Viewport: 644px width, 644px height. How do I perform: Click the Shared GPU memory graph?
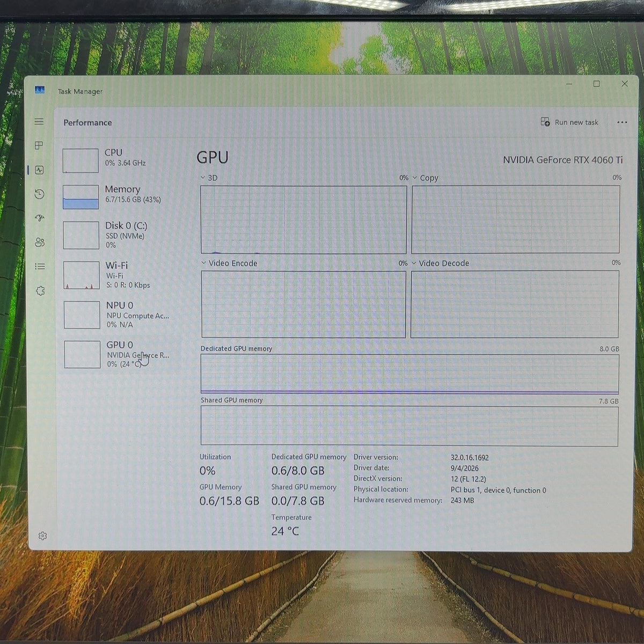tap(409, 426)
